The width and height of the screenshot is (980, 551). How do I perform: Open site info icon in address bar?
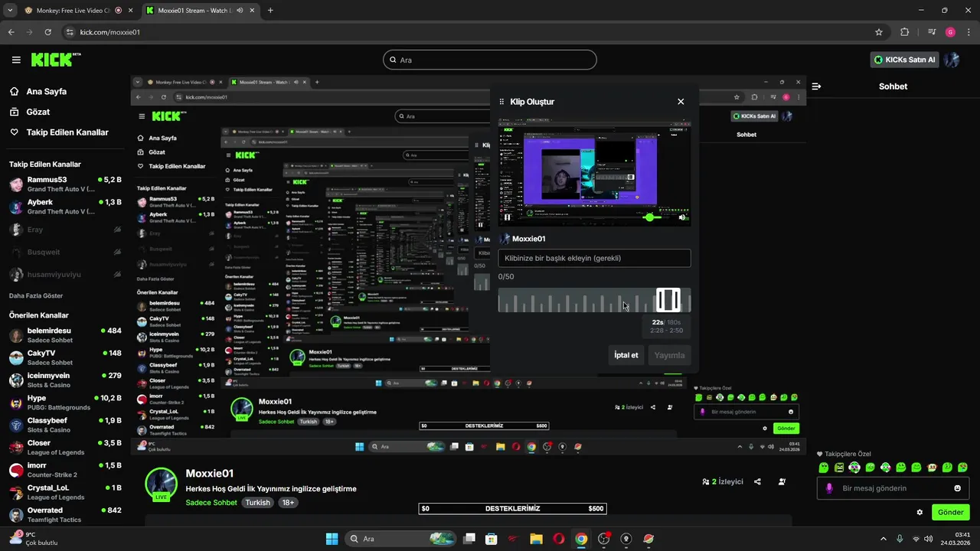[70, 32]
